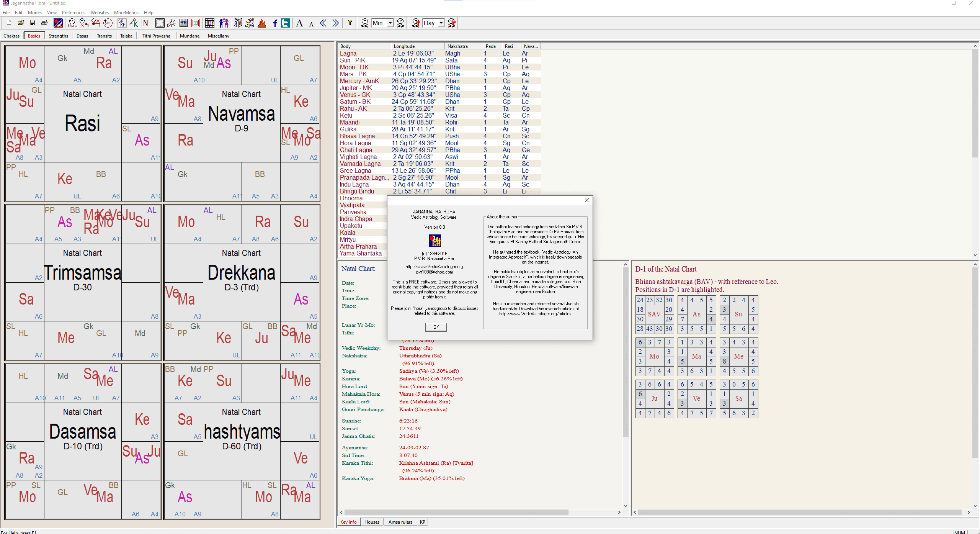This screenshot has width=980, height=534.
Task: Open the Houses tab at bottom
Action: tap(371, 522)
